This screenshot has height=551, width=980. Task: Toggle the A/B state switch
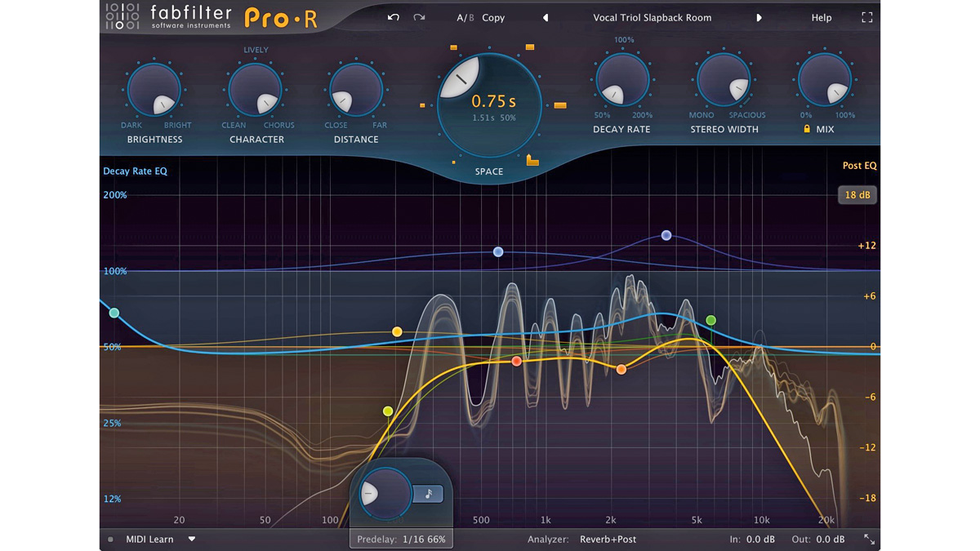(x=465, y=17)
